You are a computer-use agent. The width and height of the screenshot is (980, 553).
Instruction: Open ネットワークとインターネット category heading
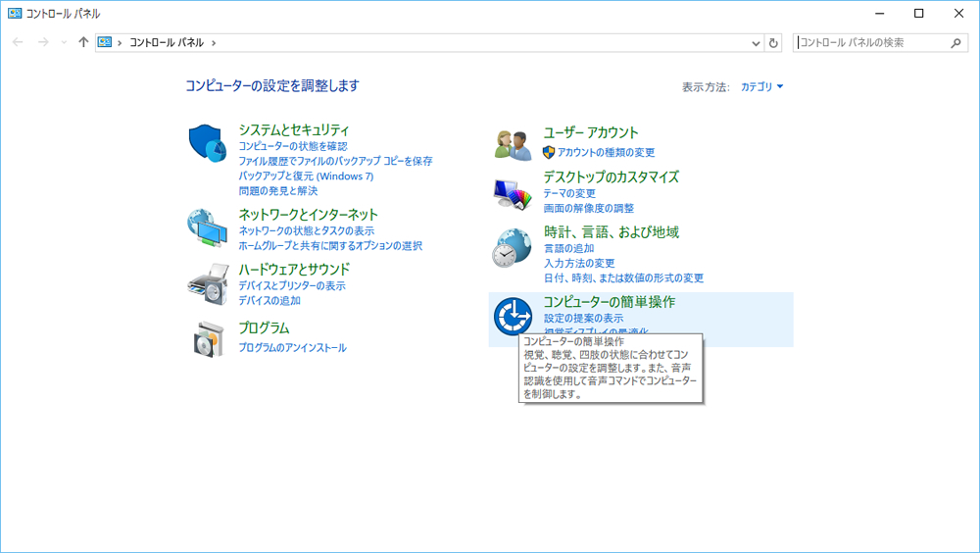point(308,215)
